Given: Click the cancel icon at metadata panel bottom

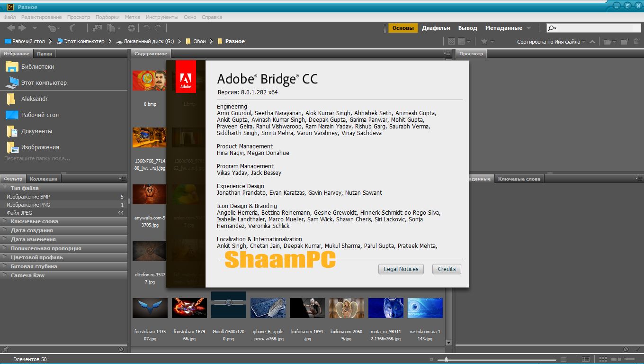Looking at the screenshot, I should [626, 349].
